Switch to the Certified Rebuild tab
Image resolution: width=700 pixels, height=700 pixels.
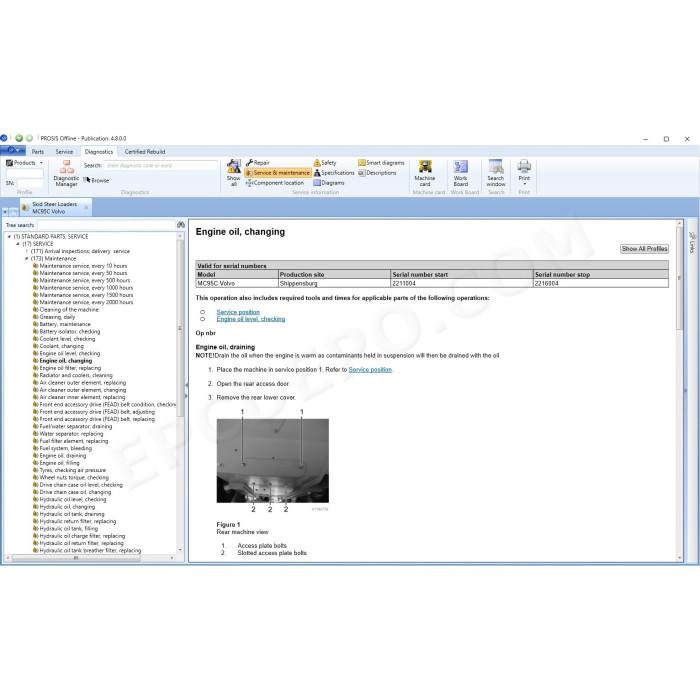coord(145,152)
